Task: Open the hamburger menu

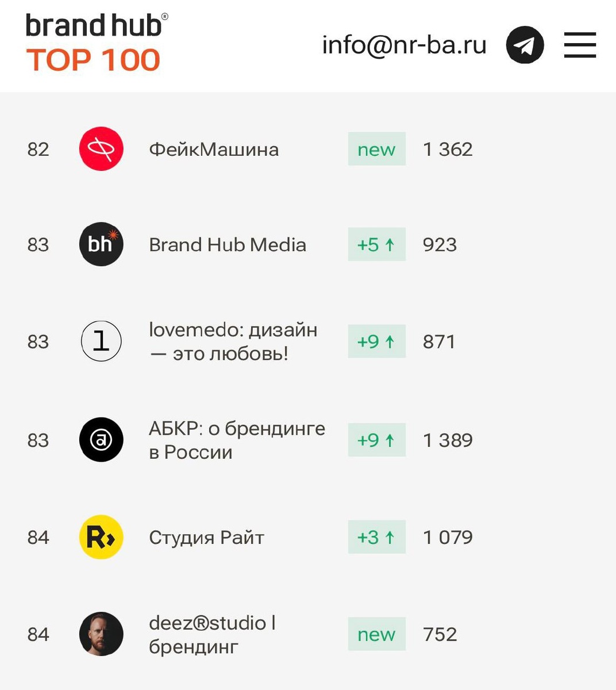Action: 580,45
